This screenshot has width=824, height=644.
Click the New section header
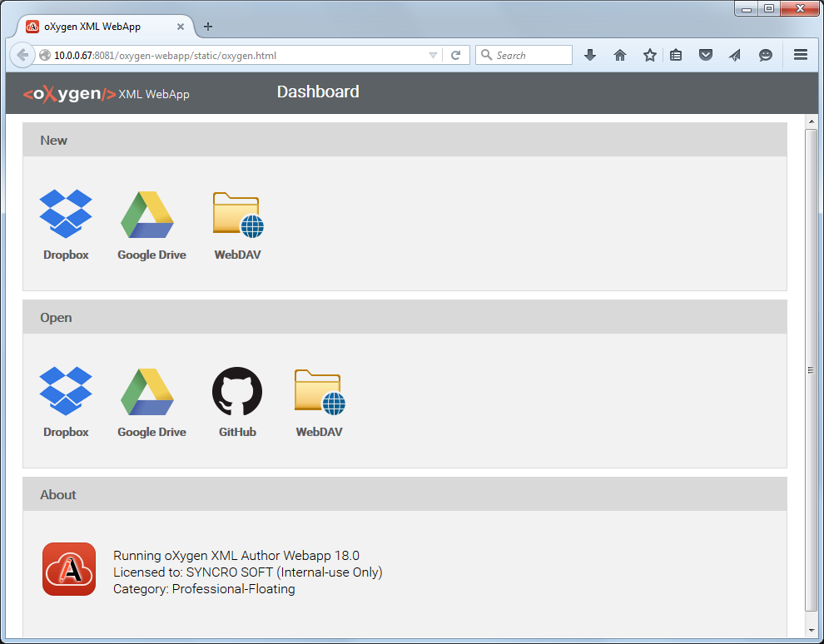405,140
